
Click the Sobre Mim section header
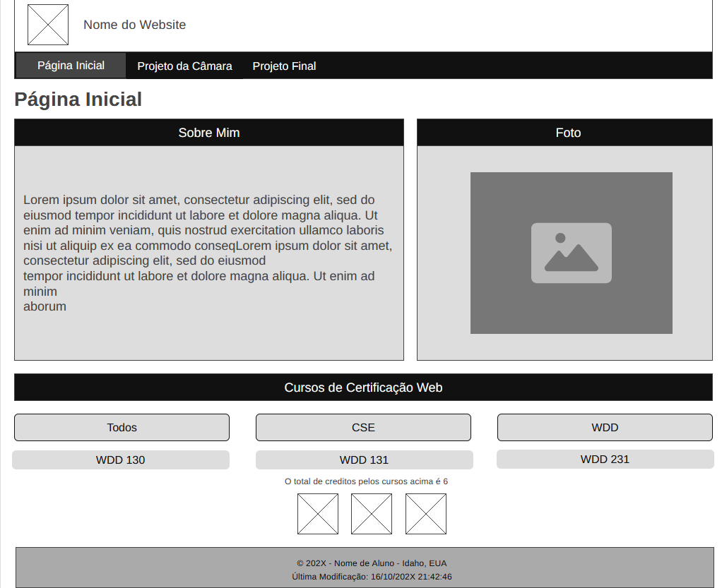pos(209,133)
